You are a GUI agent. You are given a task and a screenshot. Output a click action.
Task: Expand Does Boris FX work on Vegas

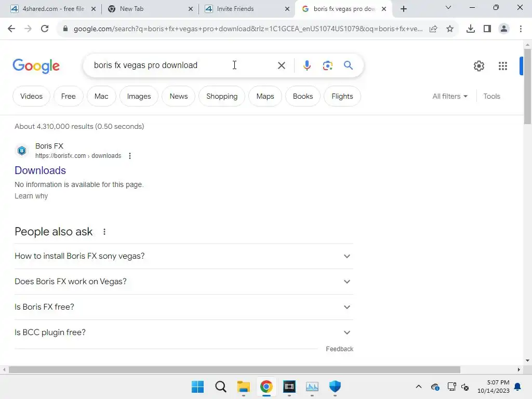[x=183, y=282]
